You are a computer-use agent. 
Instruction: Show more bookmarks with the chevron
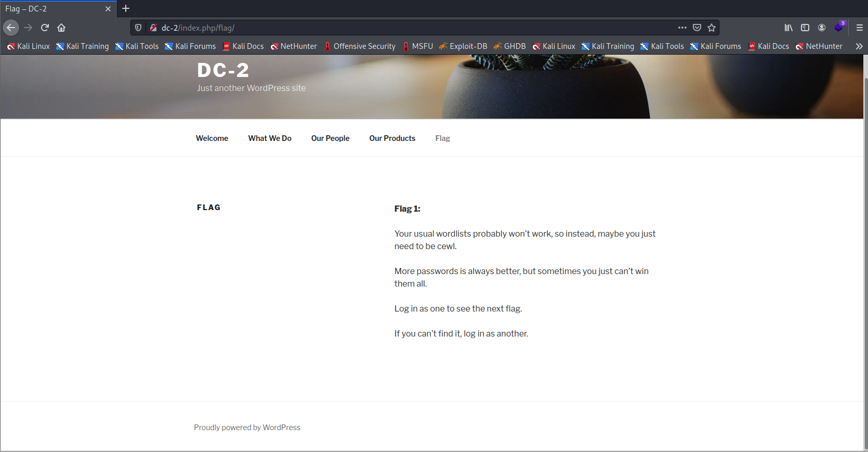(x=859, y=46)
